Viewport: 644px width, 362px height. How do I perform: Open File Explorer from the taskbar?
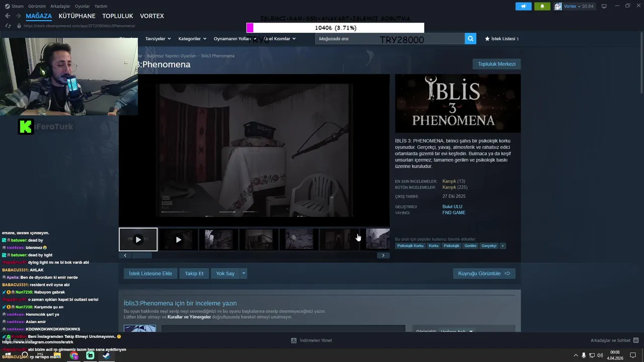point(57,355)
